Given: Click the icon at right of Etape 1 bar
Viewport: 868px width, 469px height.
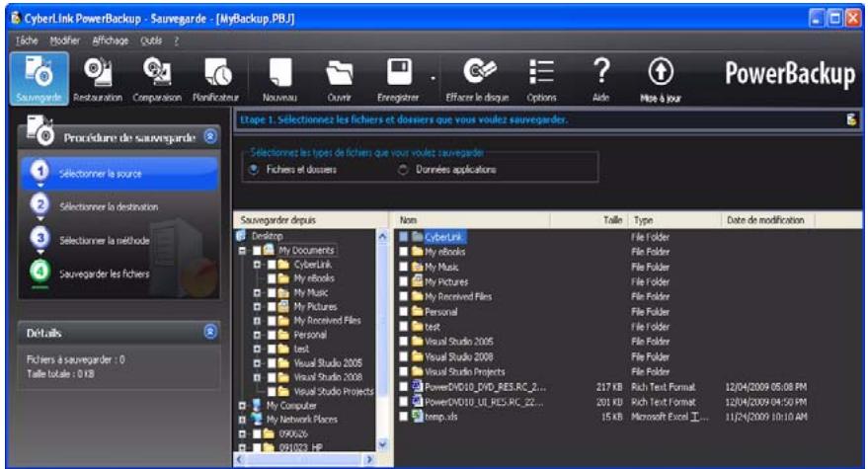Looking at the screenshot, I should coord(851,119).
